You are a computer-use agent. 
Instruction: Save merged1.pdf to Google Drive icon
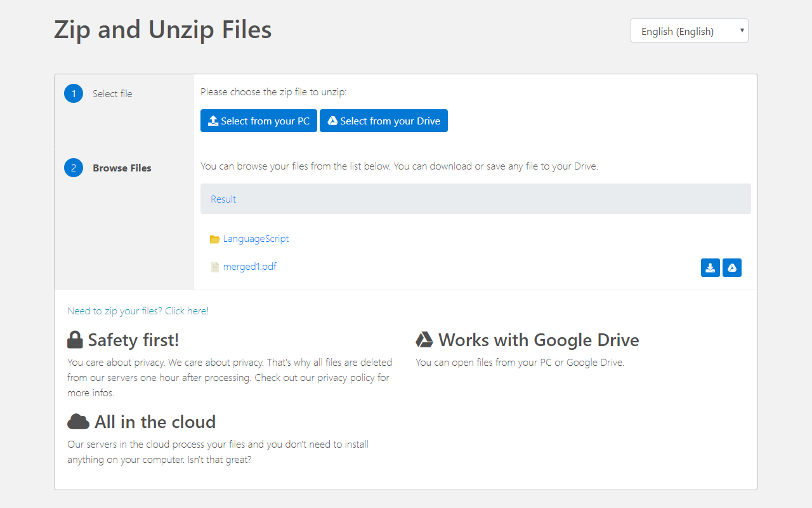click(731, 268)
